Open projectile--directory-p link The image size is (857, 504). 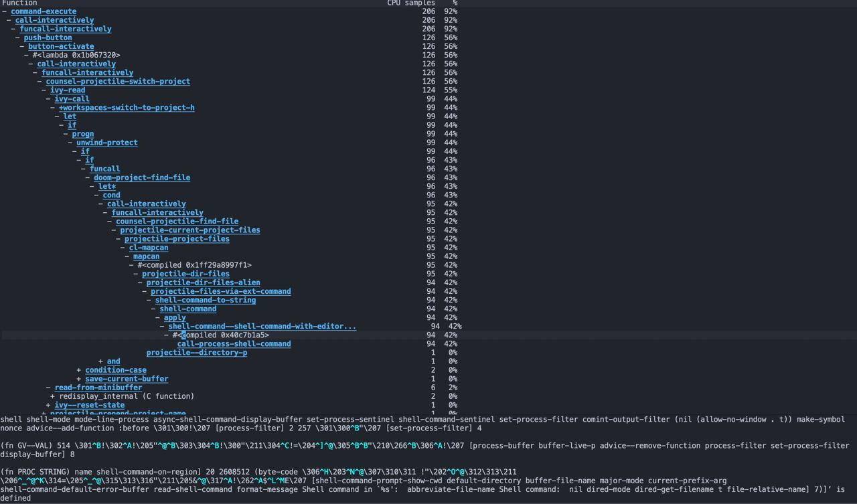197,352
